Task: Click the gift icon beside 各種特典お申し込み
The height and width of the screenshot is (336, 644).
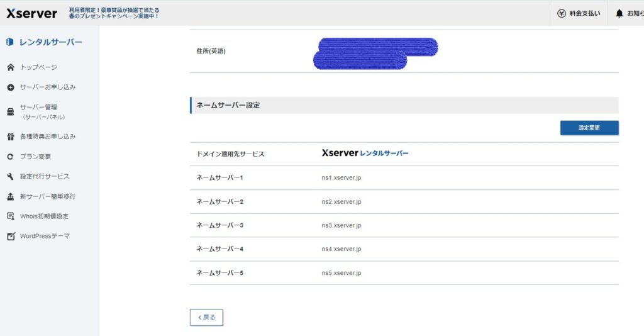Action: (11, 137)
